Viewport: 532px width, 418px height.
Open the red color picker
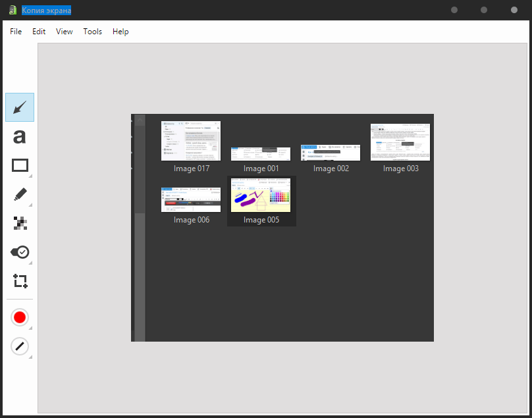[20, 317]
